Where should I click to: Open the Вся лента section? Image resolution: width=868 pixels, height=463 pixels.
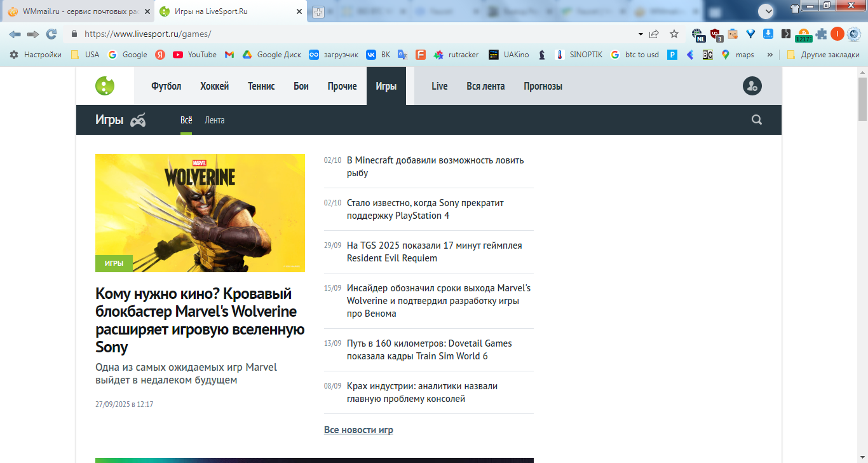tap(485, 86)
